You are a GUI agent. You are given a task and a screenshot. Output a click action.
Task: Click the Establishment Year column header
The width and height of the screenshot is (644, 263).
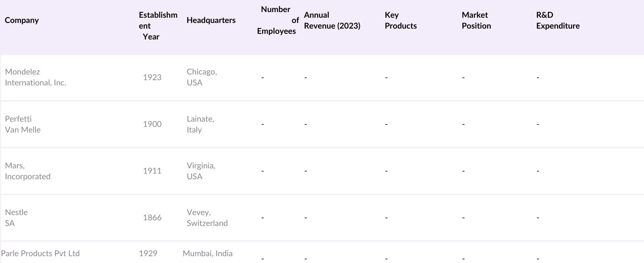pyautogui.click(x=158, y=26)
